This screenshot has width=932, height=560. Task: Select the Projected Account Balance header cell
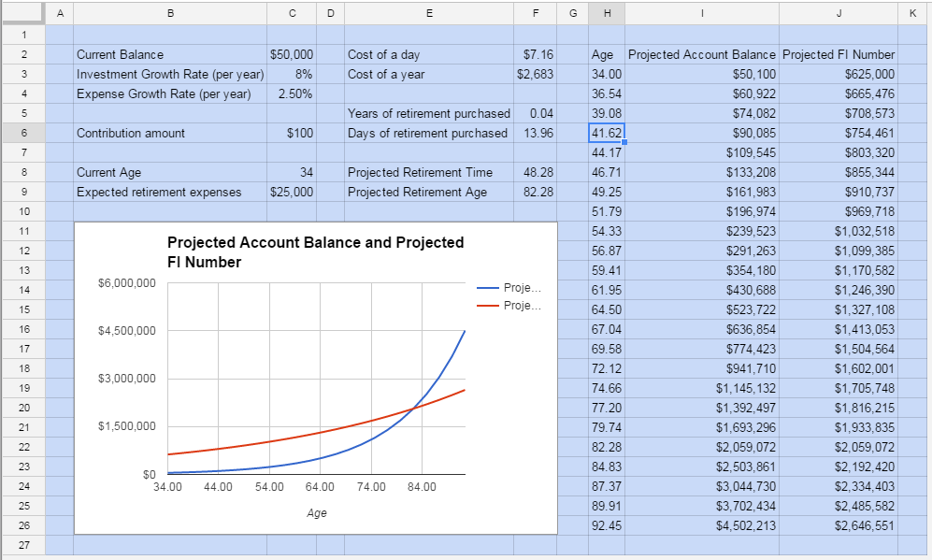(702, 54)
